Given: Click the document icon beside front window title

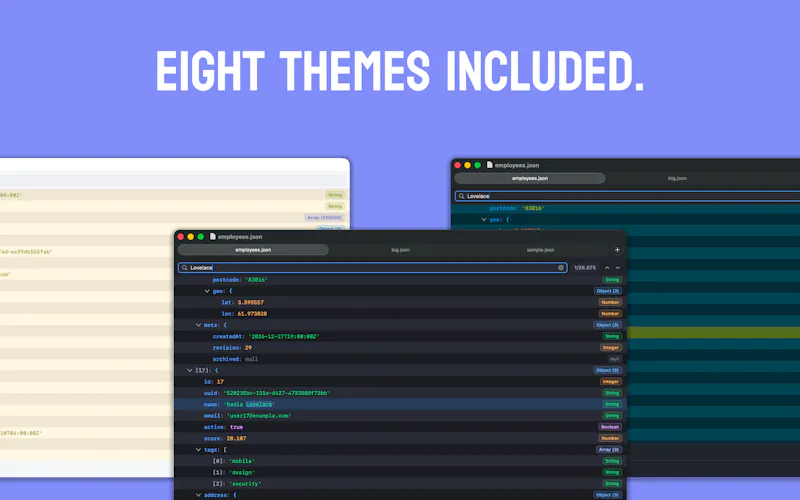Looking at the screenshot, I should (x=213, y=237).
